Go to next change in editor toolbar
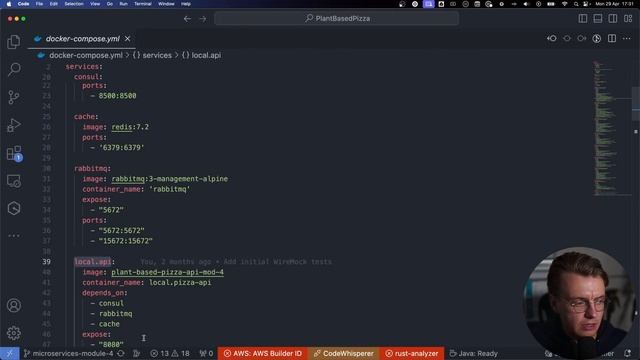640x360 pixels. click(x=582, y=38)
